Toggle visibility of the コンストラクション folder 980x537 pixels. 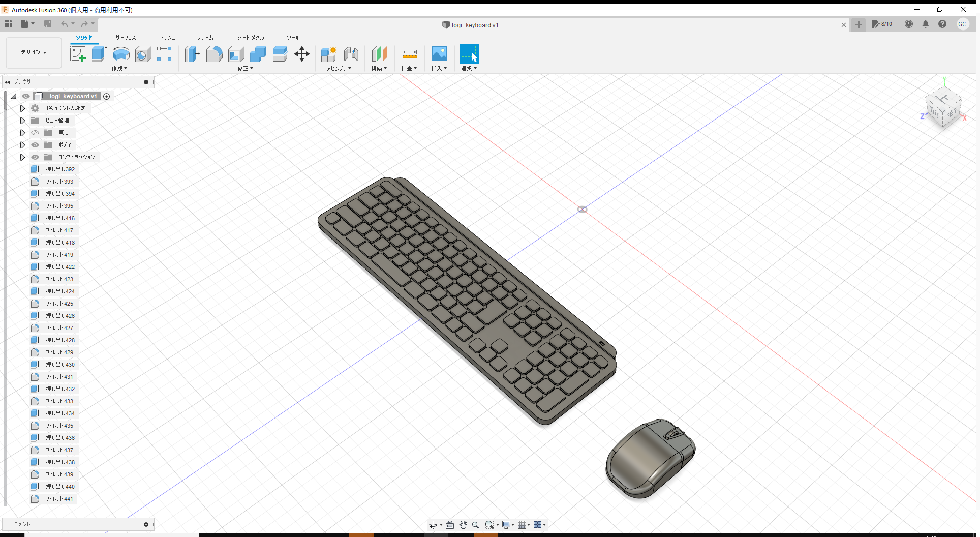[x=35, y=157]
